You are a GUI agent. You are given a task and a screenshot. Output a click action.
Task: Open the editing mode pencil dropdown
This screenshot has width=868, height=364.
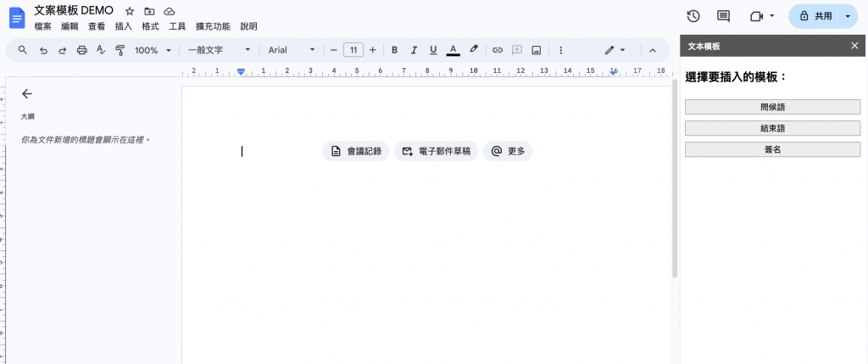pos(615,50)
